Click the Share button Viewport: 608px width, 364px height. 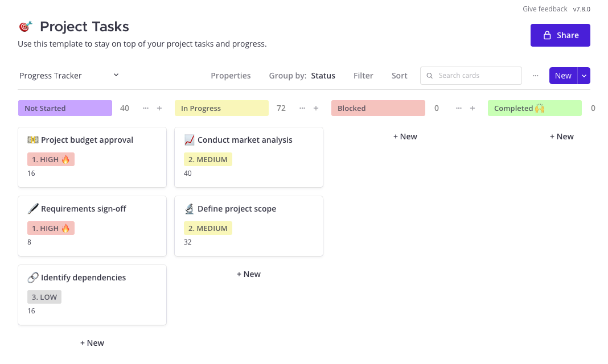(x=560, y=35)
